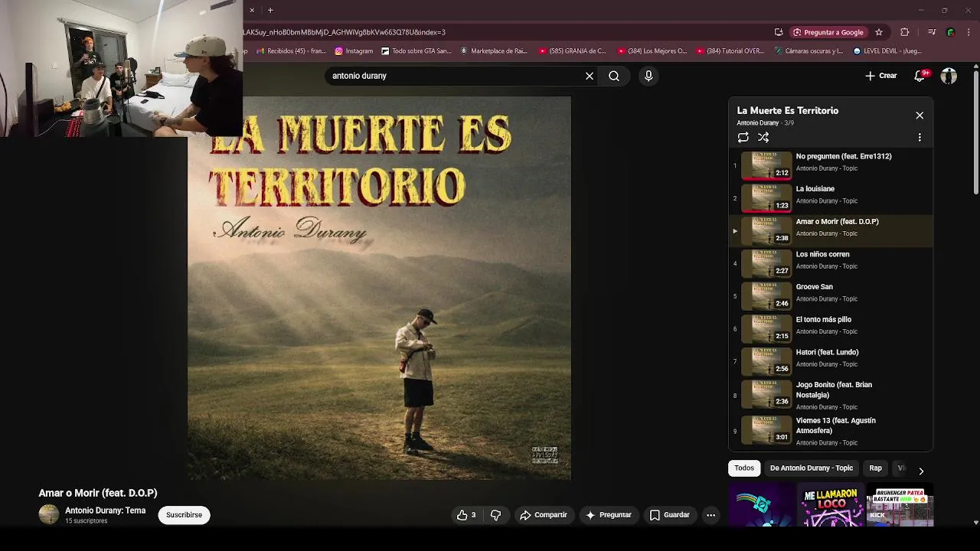
Task: Click the address bar URL
Action: [x=345, y=32]
